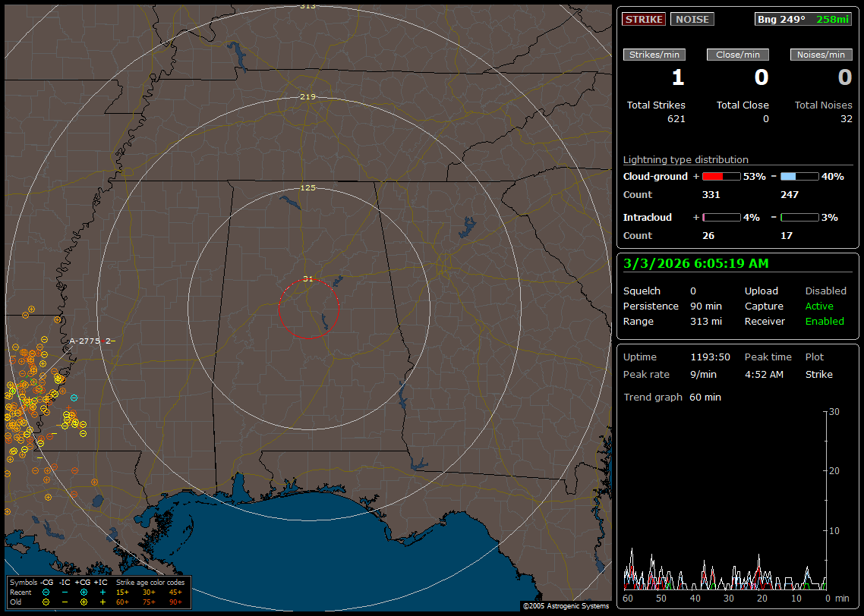Click the 90+ strike age color code
This screenshot has width=864, height=616.
(x=175, y=602)
